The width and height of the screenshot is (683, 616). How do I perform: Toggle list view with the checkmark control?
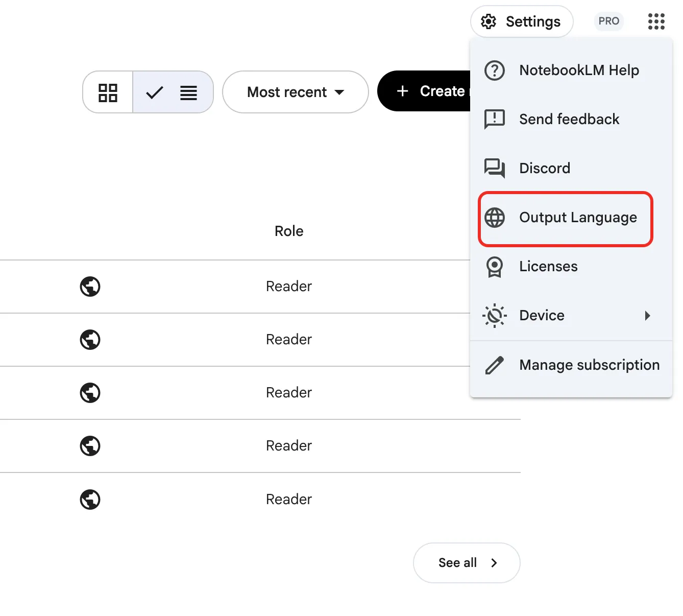coord(155,92)
